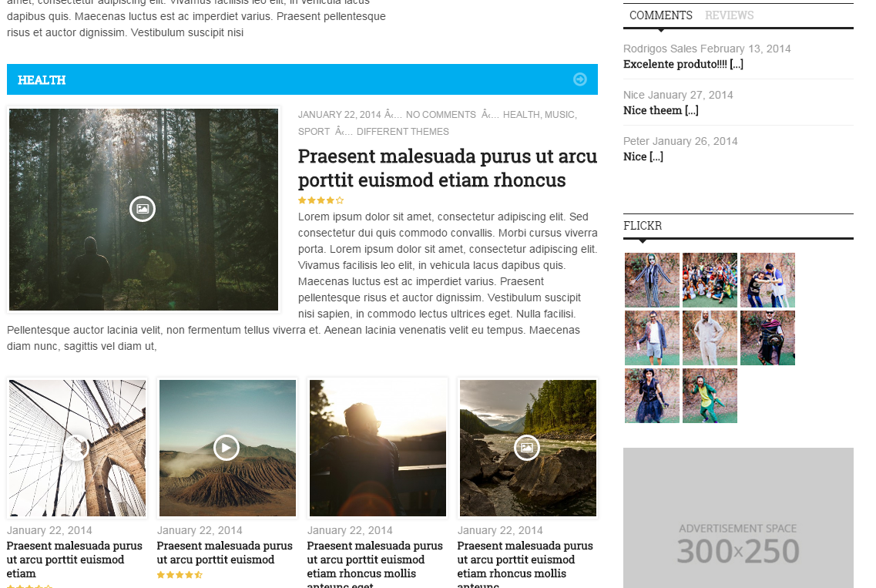
Task: Open the 'Nice theem' comment link
Action: point(660,110)
